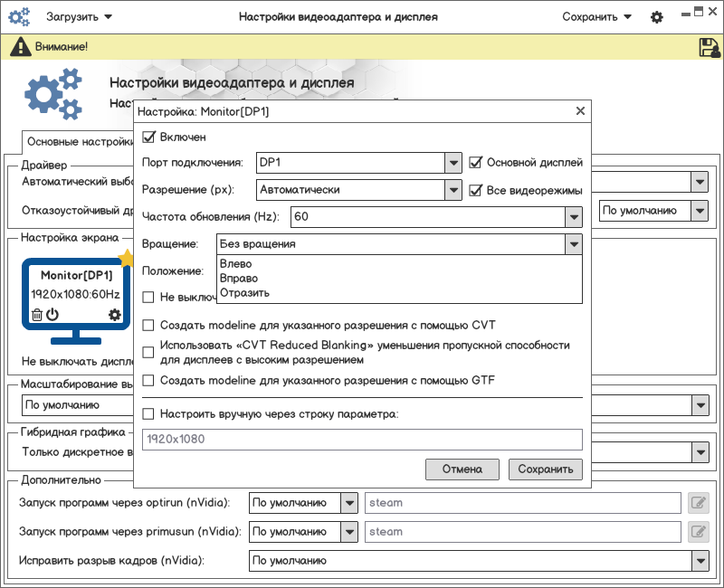This screenshot has height=588, width=724.
Task: Click the power icon on Monitor[DP1]
Action: click(52, 315)
